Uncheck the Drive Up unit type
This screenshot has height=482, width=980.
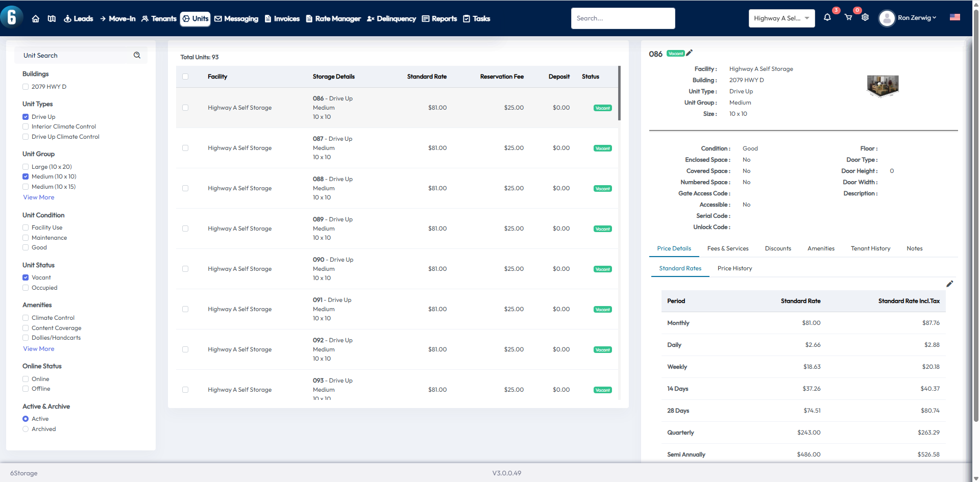tap(26, 117)
